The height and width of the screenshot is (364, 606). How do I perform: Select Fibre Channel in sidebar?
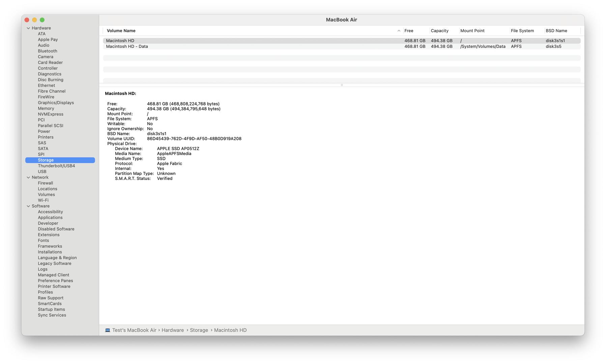52,91
